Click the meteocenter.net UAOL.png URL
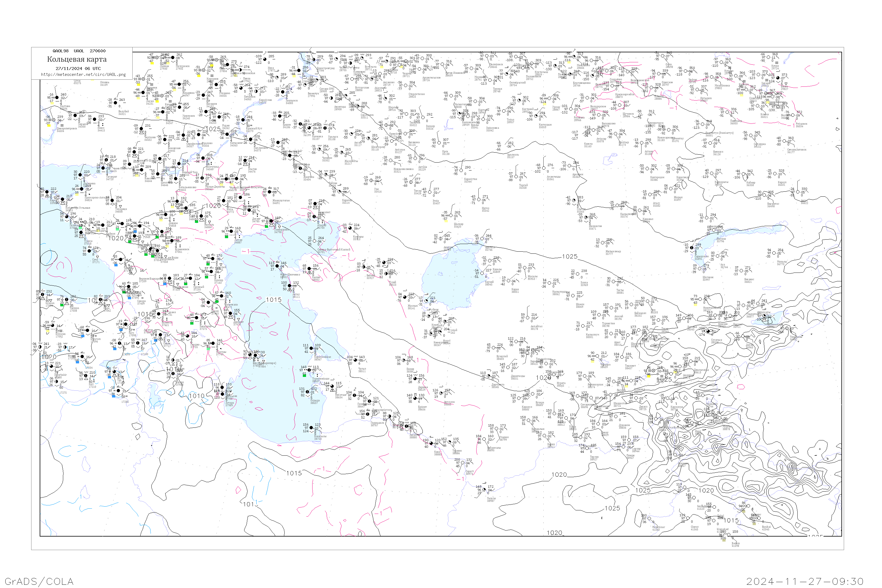The height and width of the screenshot is (588, 882). [83, 75]
